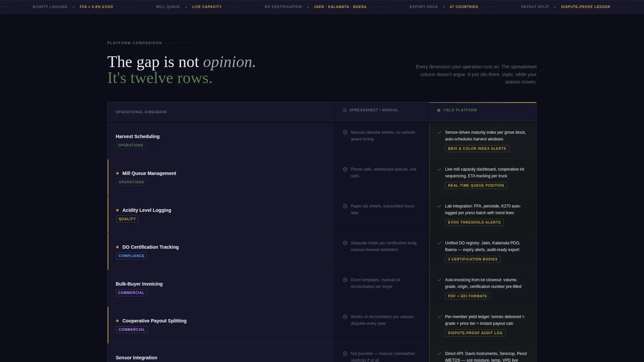The width and height of the screenshot is (644, 362).
Task: Click LIVE CAPACITY in the top ticker
Action: (207, 7)
